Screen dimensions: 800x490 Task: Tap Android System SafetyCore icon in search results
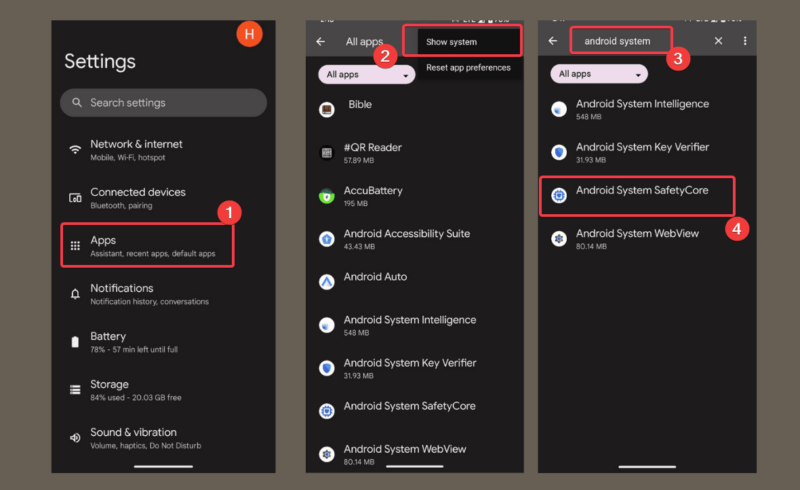pos(559,195)
